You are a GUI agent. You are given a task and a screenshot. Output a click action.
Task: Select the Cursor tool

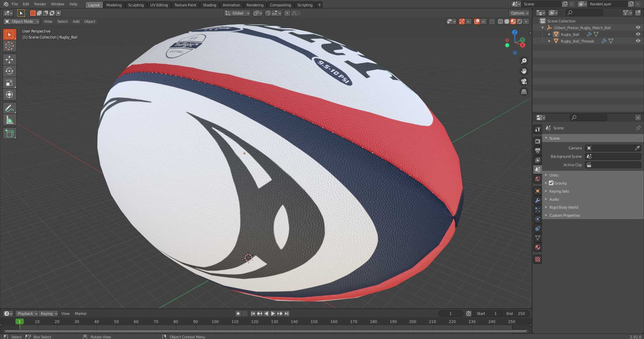click(x=9, y=46)
